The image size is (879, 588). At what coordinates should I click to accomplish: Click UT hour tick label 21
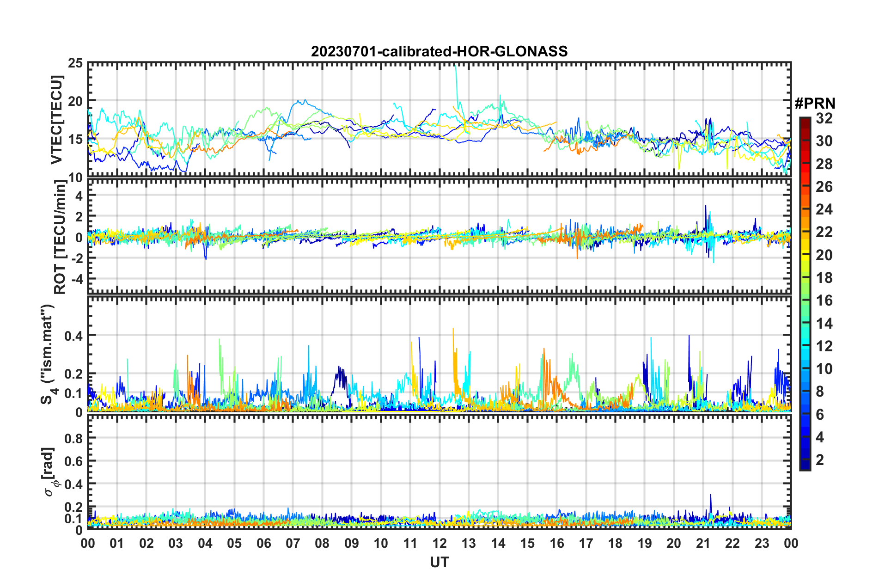pyautogui.click(x=703, y=543)
